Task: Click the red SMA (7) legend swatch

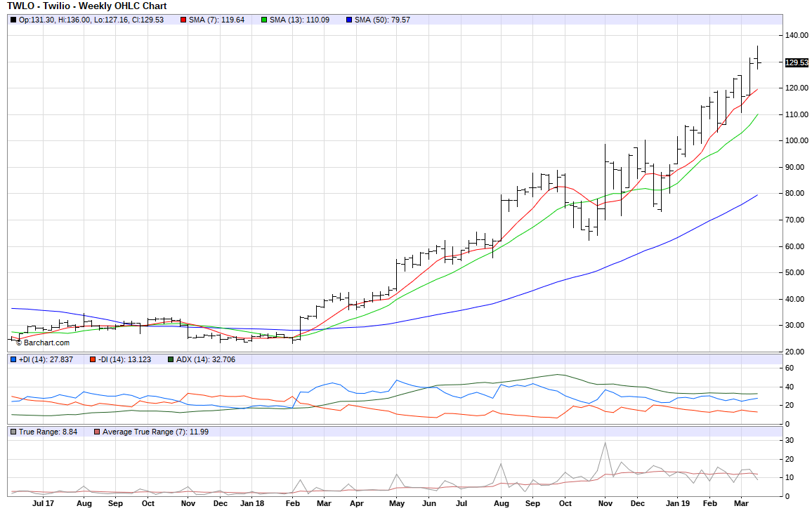Action: click(x=183, y=20)
